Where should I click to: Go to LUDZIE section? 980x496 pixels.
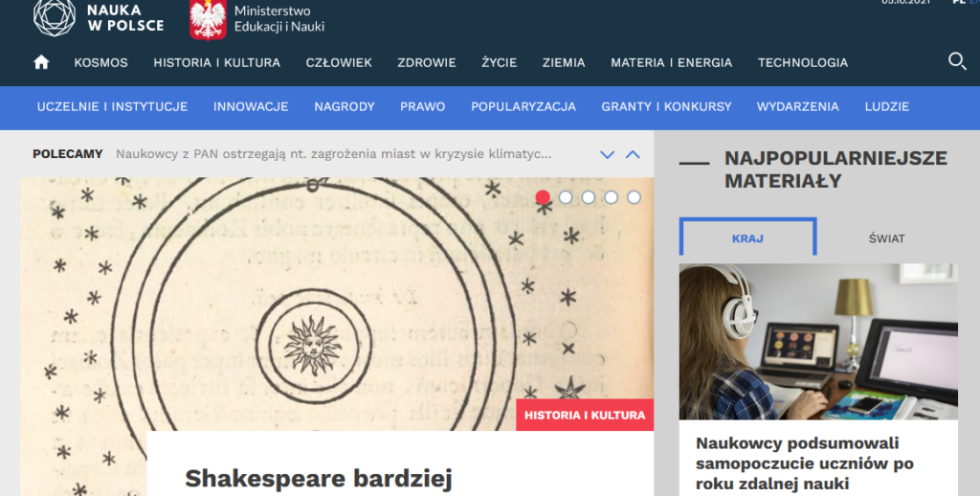[887, 106]
